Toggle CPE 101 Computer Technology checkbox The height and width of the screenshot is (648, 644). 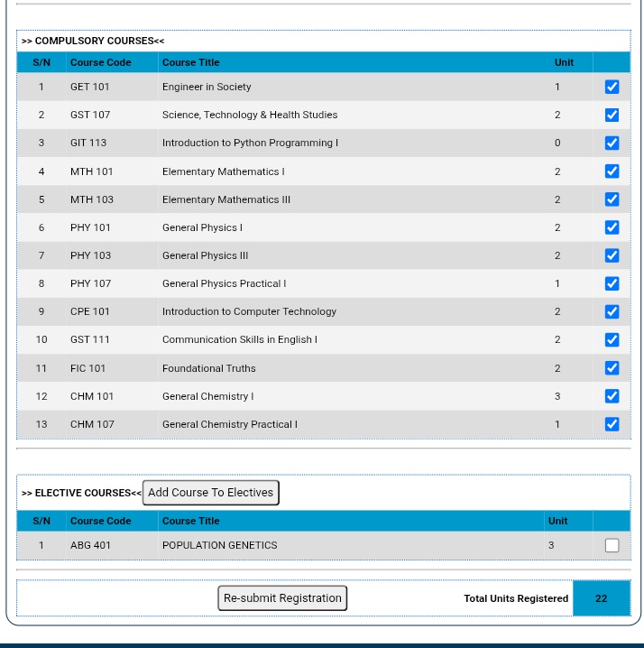[x=612, y=311]
